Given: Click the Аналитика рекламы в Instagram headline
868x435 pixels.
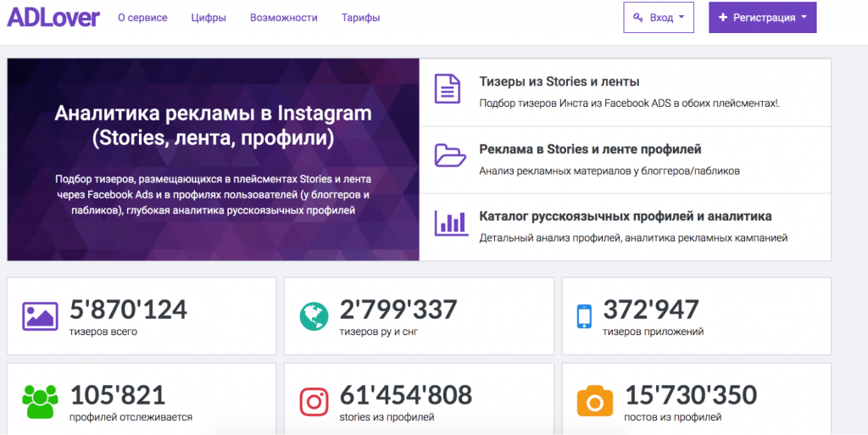Looking at the screenshot, I should click(x=213, y=126).
